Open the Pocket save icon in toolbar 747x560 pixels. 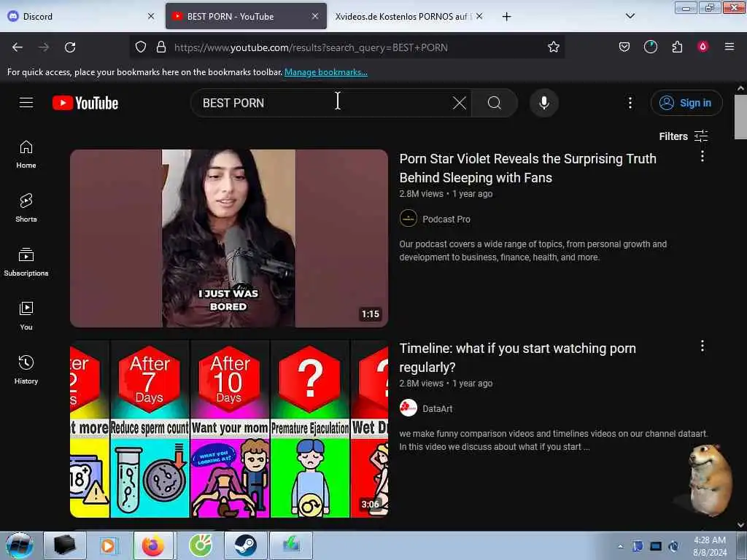point(624,47)
